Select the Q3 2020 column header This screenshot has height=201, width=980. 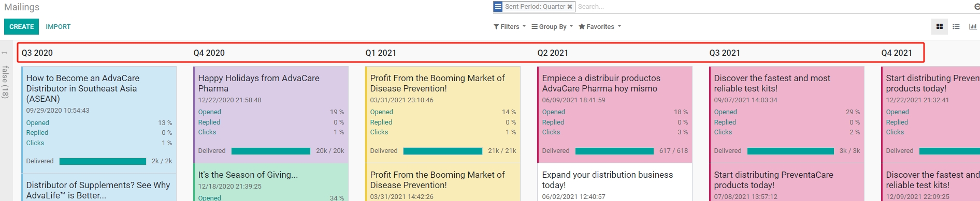pos(37,53)
